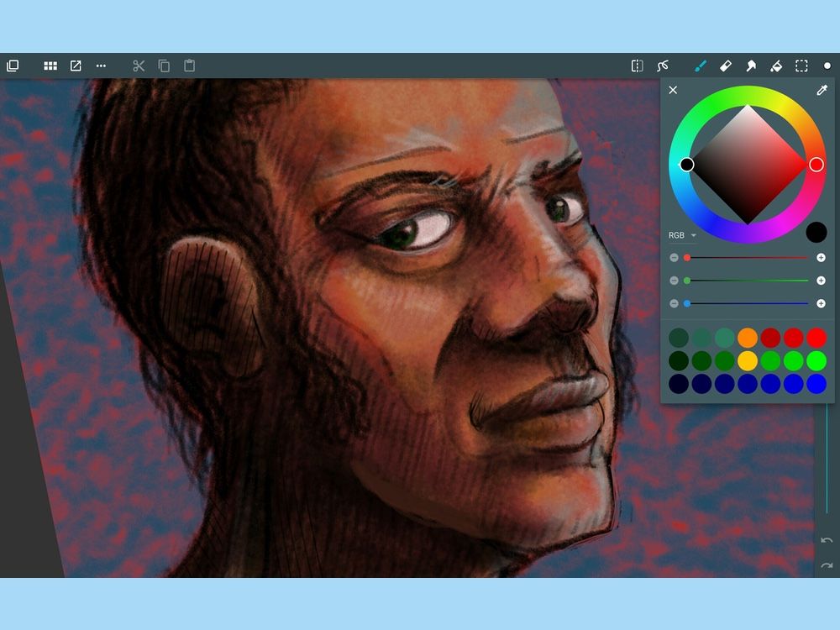This screenshot has height=630, width=840.
Task: Click the plus stepper on the red slider
Action: pos(821,257)
